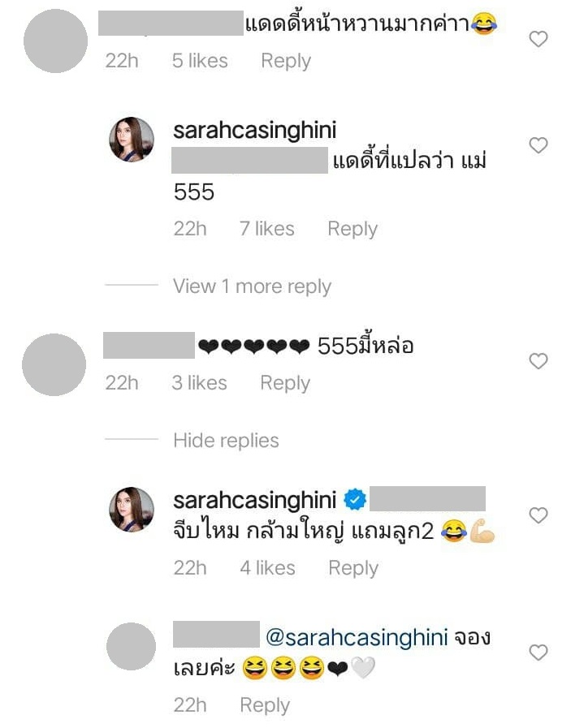The image size is (584, 728).
Task: Reply to sarahcasinghini's 7 likes comment
Action: (x=353, y=229)
